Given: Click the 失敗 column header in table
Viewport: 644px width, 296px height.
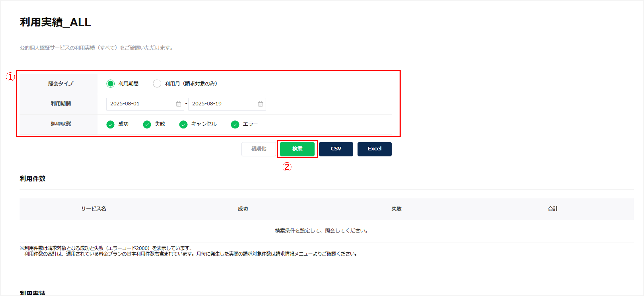Looking at the screenshot, I should point(396,209).
